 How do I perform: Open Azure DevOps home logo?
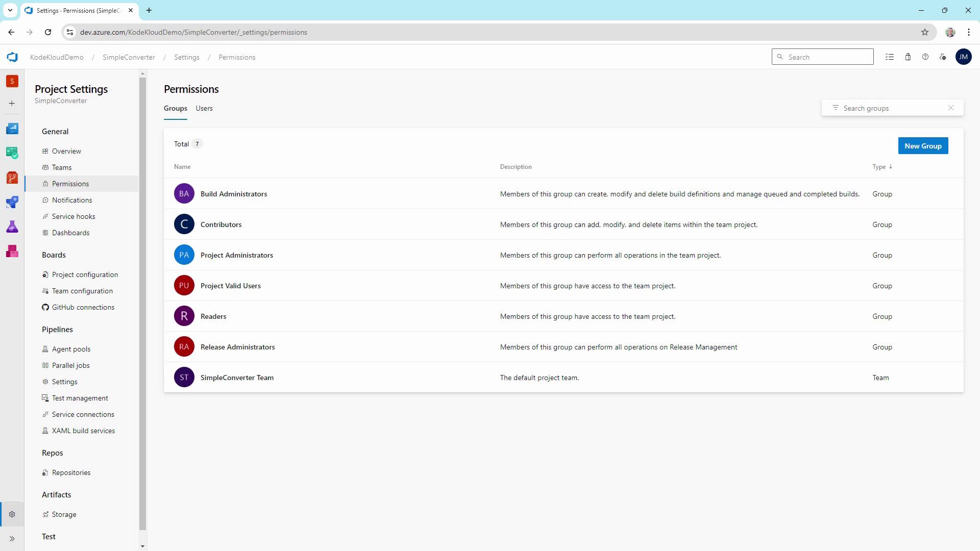12,57
